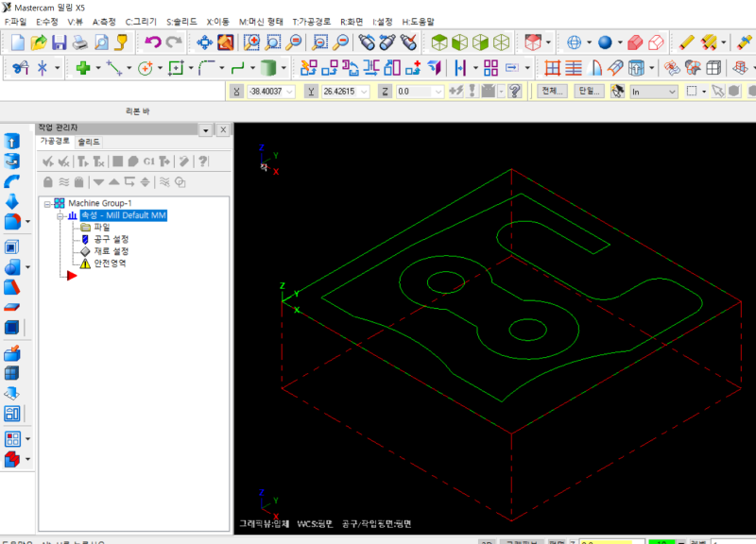The width and height of the screenshot is (756, 544).
Task: Open the dropdown arrow on the 작업 관리자 panel
Action: (x=205, y=129)
